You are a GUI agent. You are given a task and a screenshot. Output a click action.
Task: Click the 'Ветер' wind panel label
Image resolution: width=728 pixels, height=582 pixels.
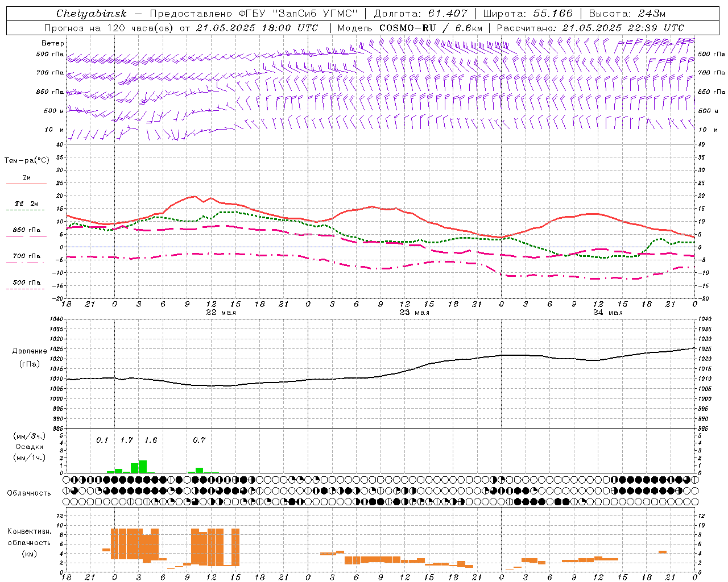53,43
